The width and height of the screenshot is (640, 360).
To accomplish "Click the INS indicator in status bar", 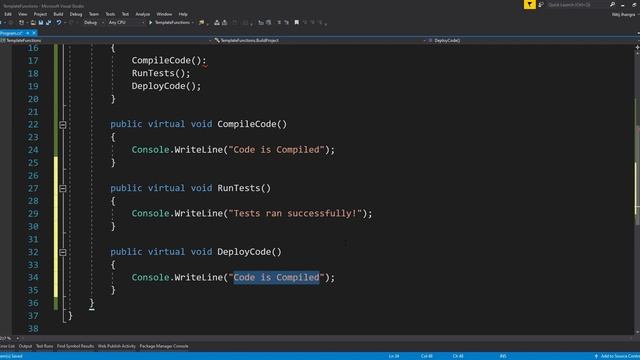I will point(503,356).
